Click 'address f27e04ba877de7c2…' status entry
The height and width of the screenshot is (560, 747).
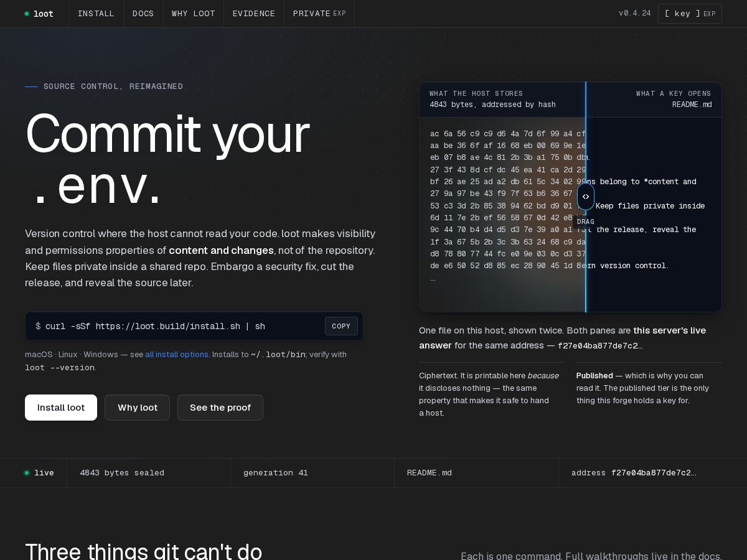[x=634, y=473]
